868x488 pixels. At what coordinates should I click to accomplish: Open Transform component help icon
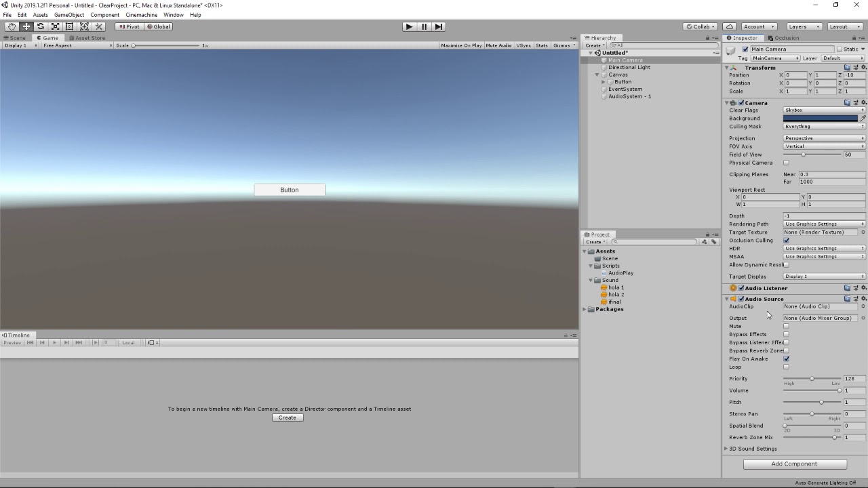point(848,68)
